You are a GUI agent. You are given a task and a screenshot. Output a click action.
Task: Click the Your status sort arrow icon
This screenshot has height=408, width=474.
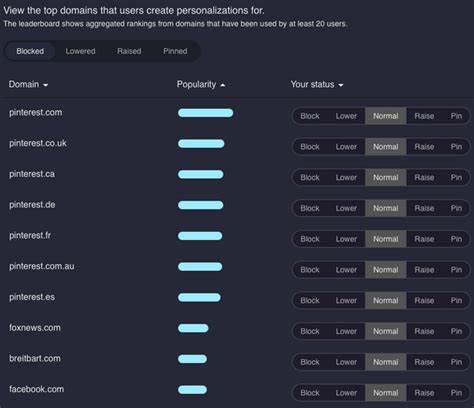341,85
